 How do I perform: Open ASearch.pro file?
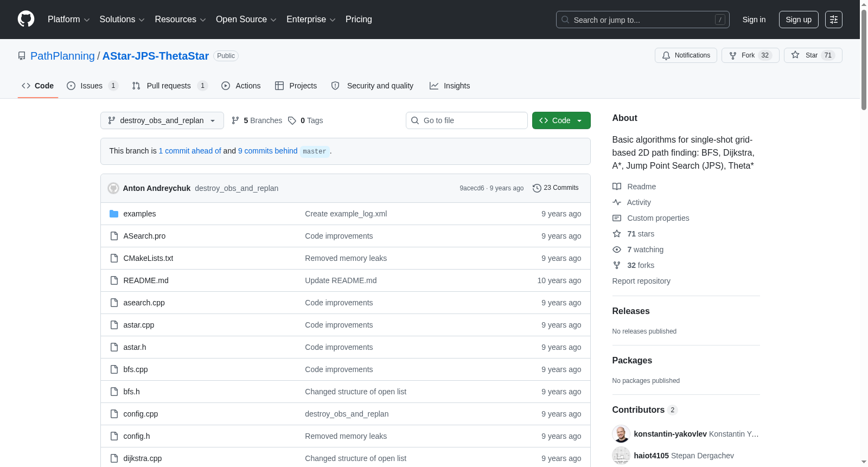coord(144,236)
